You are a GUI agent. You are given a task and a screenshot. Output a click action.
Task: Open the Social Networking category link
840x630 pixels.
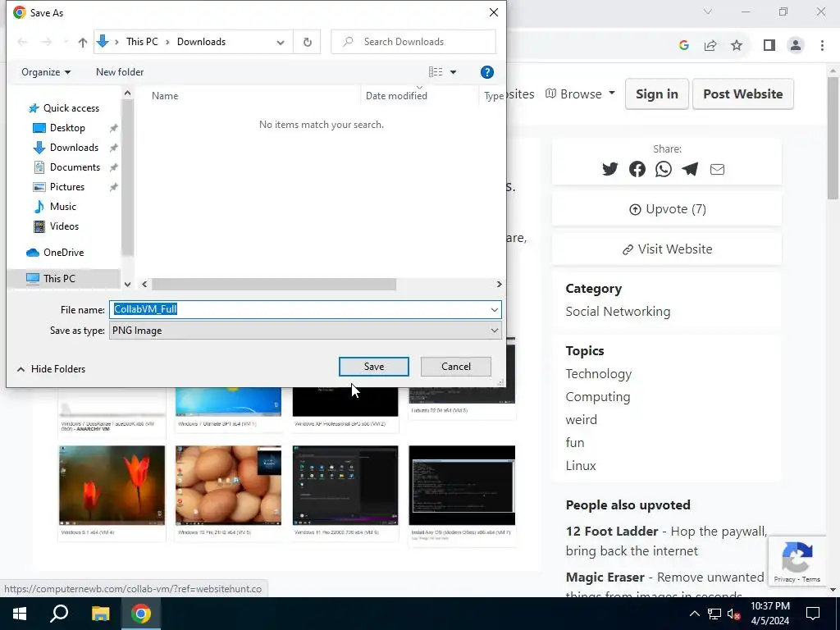click(618, 312)
